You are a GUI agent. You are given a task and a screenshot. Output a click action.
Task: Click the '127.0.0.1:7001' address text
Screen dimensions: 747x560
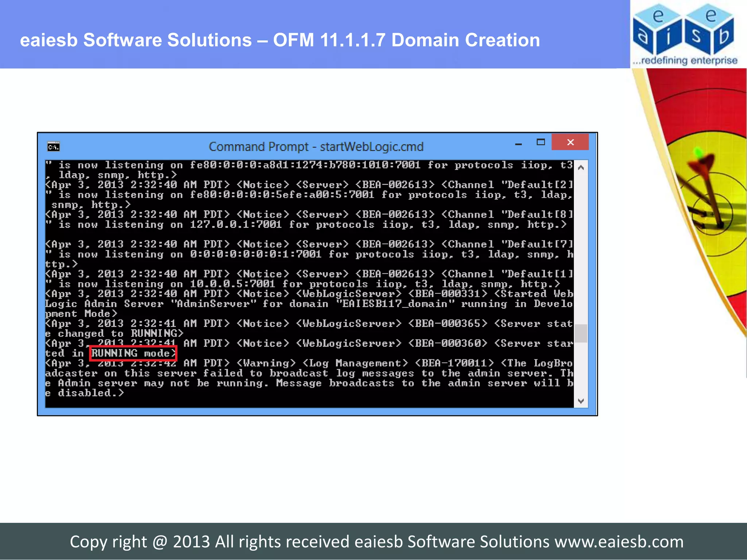(x=236, y=224)
